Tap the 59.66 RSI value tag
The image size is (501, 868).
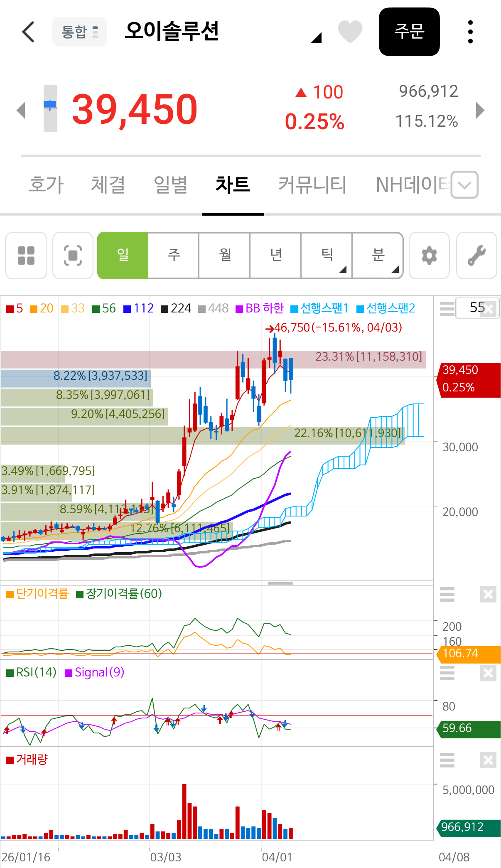coord(469,729)
